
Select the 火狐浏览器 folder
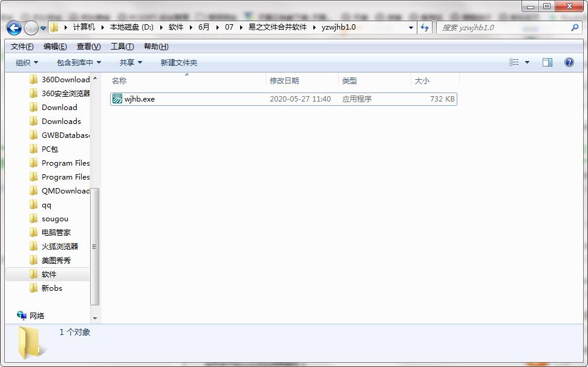[59, 246]
